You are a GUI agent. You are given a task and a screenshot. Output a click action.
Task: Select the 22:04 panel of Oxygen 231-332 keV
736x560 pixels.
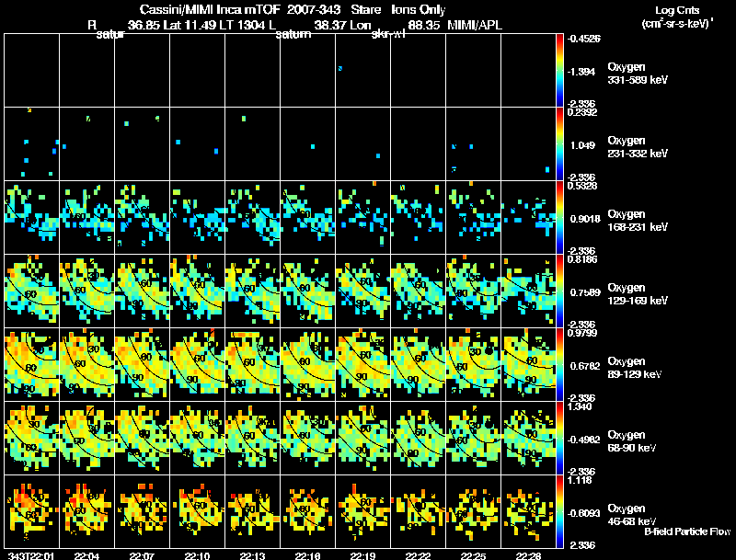[x=86, y=144]
